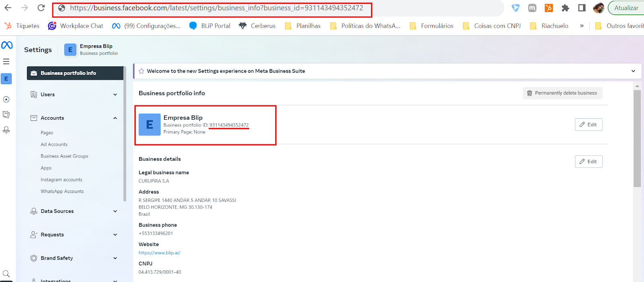The width and height of the screenshot is (644, 282).
Task: Open the Formulários bookmark folder
Action: click(431, 26)
